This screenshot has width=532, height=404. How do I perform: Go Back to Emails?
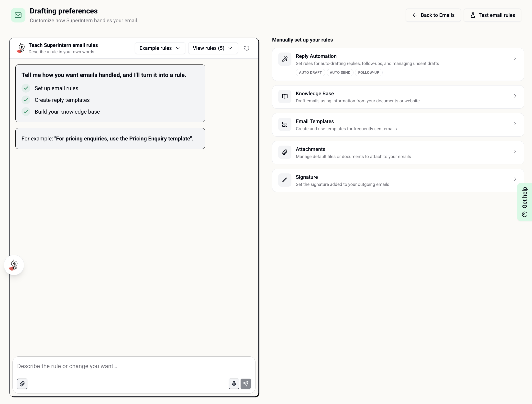[x=433, y=15]
